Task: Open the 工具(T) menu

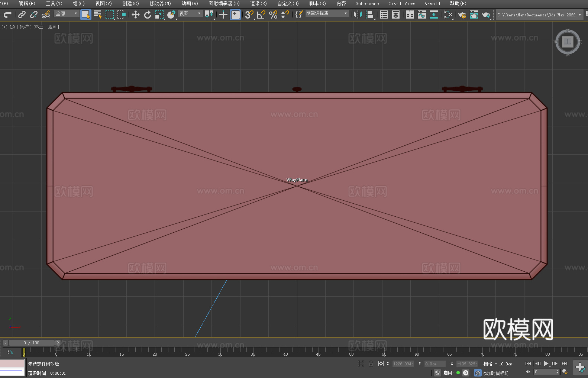Action: (x=54, y=3)
